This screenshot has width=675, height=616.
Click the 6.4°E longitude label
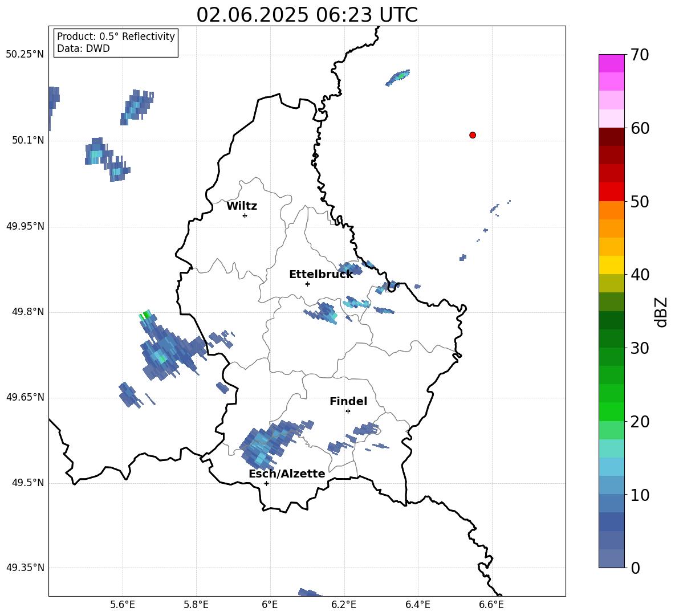tap(417, 605)
